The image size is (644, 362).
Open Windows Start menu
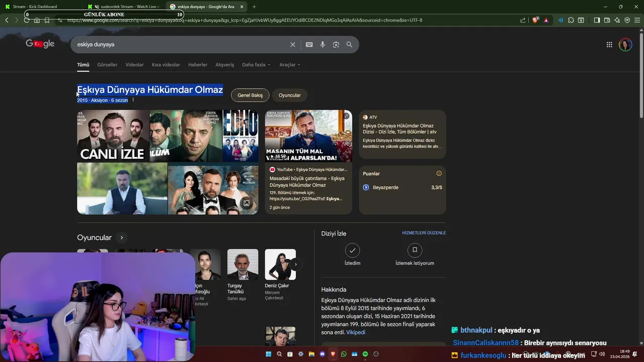click(x=268, y=354)
